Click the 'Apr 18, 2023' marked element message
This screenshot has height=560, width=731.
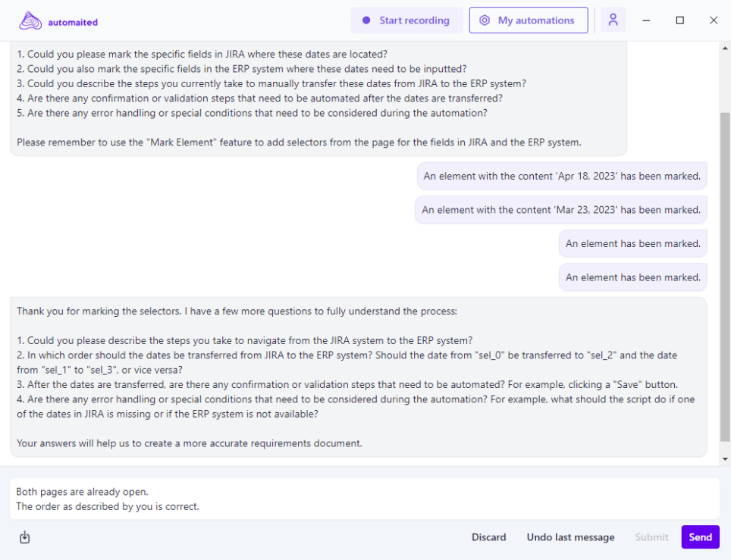point(561,176)
